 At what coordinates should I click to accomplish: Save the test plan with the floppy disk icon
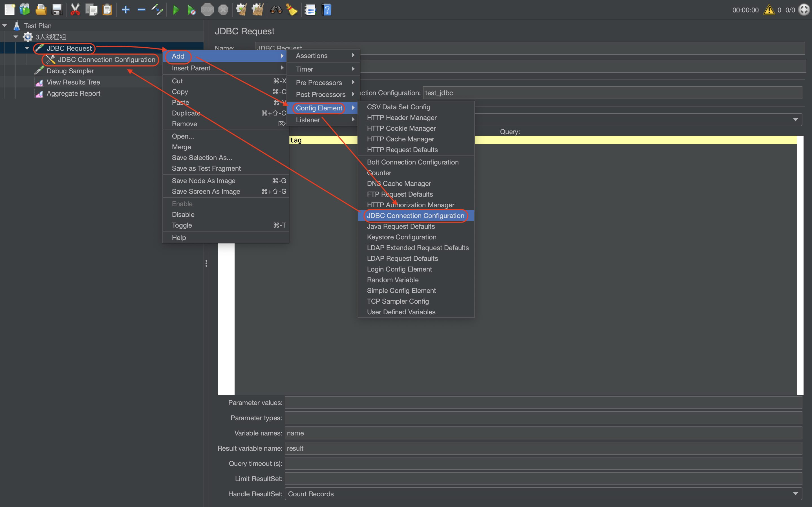pyautogui.click(x=57, y=9)
